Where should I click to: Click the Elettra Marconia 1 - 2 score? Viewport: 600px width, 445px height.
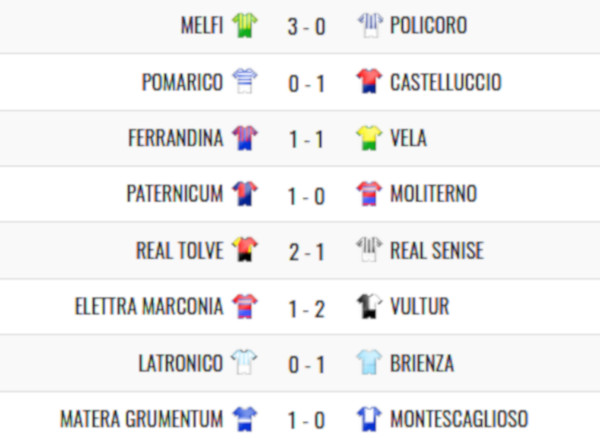pyautogui.click(x=307, y=309)
